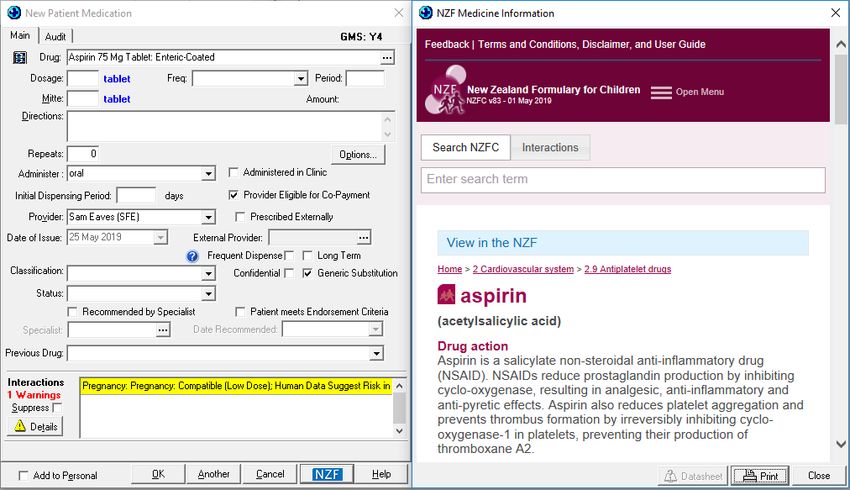Follow the Home breadcrumb link
The width and height of the screenshot is (850, 490).
[450, 269]
